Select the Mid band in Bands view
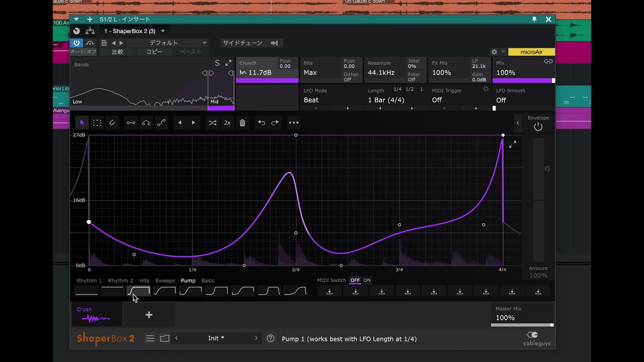Screen dimensions: 644x362 [221, 102]
